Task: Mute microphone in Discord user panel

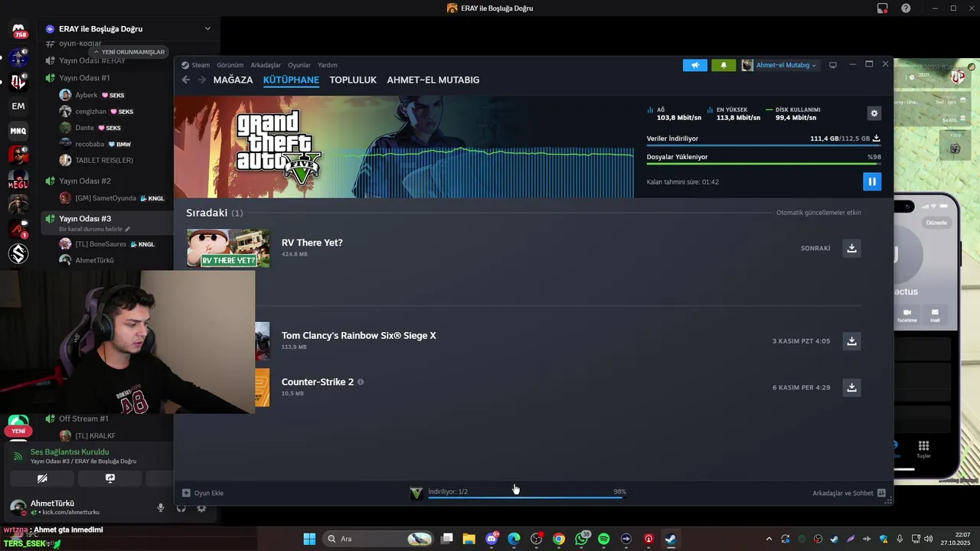Action: (x=161, y=507)
